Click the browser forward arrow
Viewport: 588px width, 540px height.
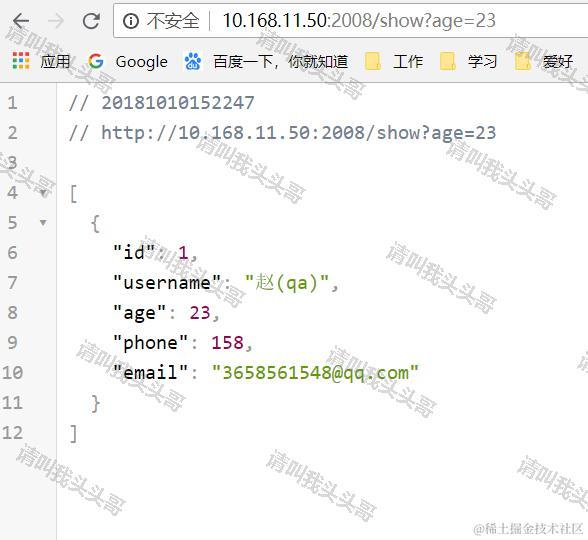point(56,21)
